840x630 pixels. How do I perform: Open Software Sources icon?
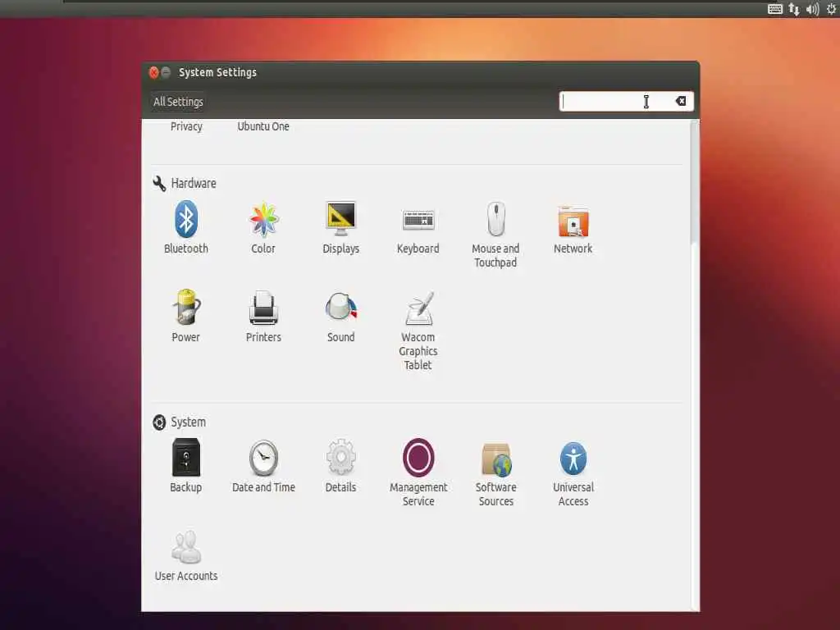tap(496, 459)
